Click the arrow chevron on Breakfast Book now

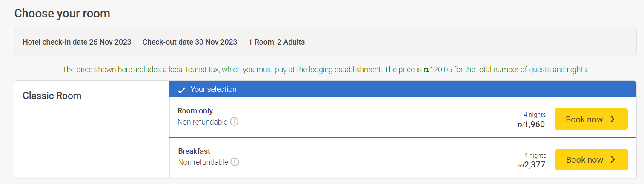[x=613, y=159]
